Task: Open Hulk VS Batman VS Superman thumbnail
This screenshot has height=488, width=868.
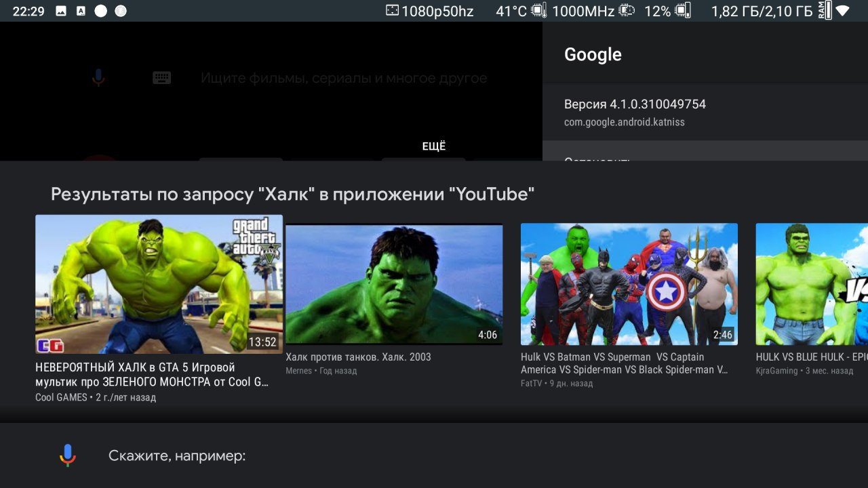Action: 629,285
